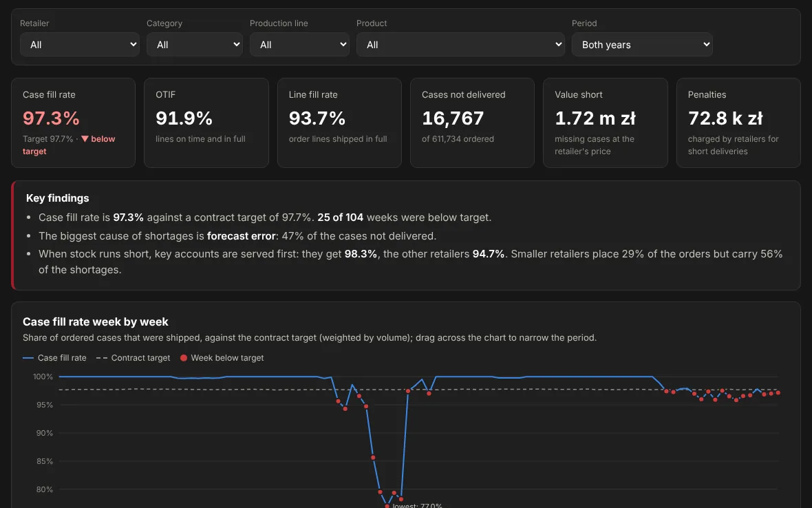Click 'order lines shipped in full' caption
The width and height of the screenshot is (812, 508).
(x=338, y=139)
